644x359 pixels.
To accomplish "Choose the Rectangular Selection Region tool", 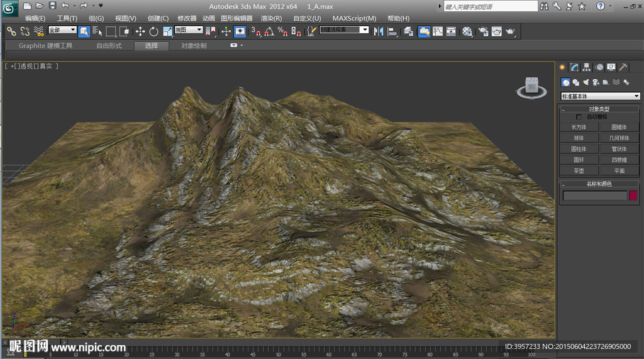I will (x=111, y=31).
